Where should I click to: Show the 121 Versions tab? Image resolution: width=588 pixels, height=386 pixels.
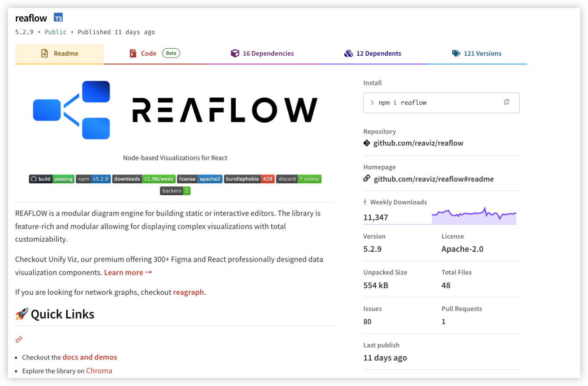pyautogui.click(x=477, y=54)
